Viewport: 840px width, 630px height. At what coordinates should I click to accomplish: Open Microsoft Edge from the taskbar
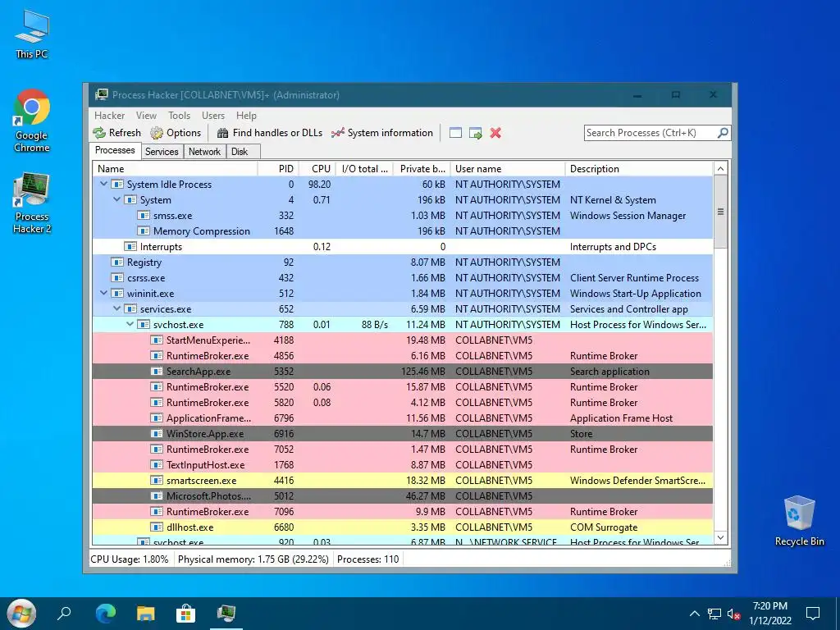coord(106,614)
